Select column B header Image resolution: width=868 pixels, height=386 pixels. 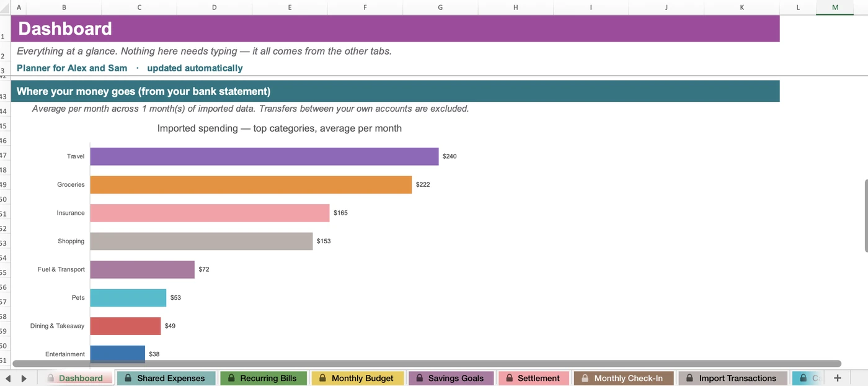click(x=64, y=7)
